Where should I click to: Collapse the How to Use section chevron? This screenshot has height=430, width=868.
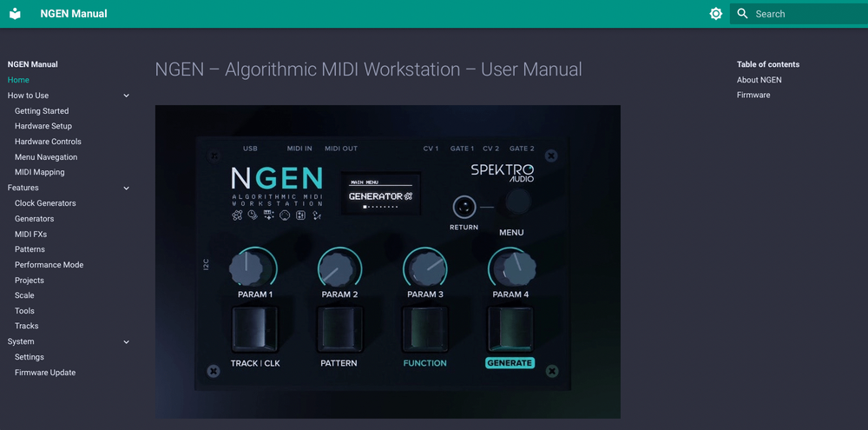tap(126, 96)
